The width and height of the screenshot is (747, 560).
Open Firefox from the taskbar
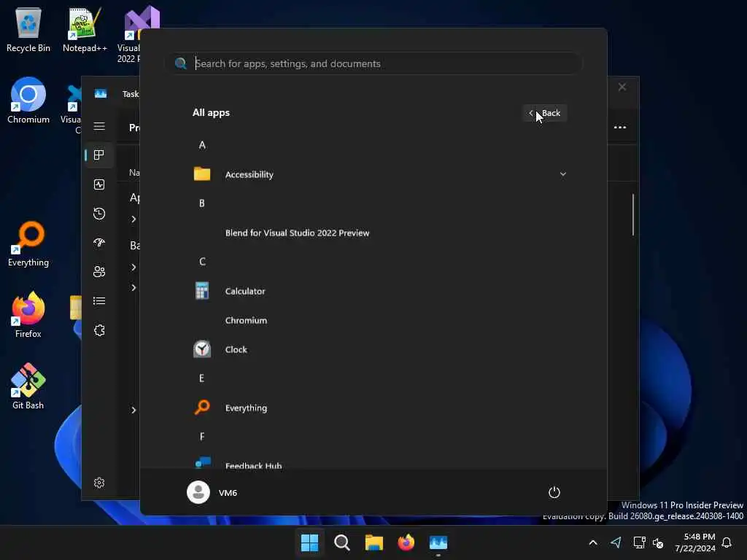(406, 542)
